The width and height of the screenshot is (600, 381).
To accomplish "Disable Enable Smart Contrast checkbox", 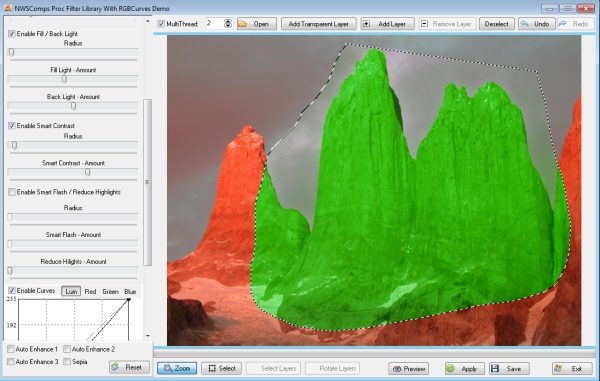I will (x=12, y=125).
